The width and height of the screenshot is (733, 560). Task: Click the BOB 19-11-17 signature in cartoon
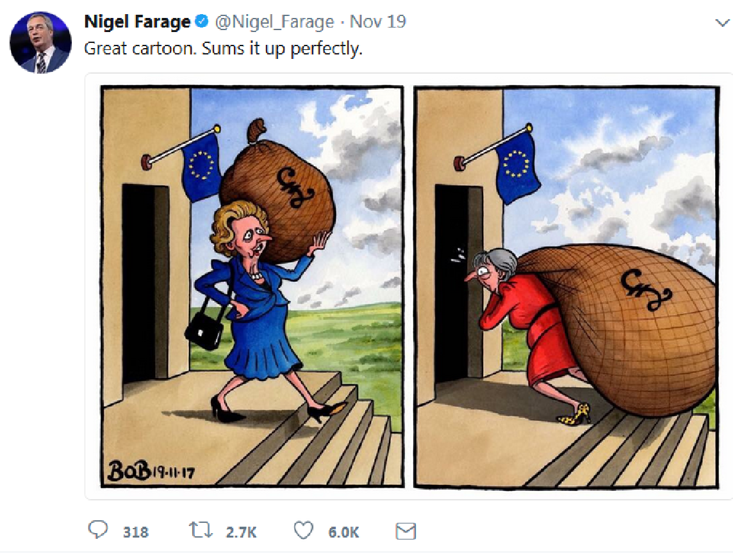(151, 471)
